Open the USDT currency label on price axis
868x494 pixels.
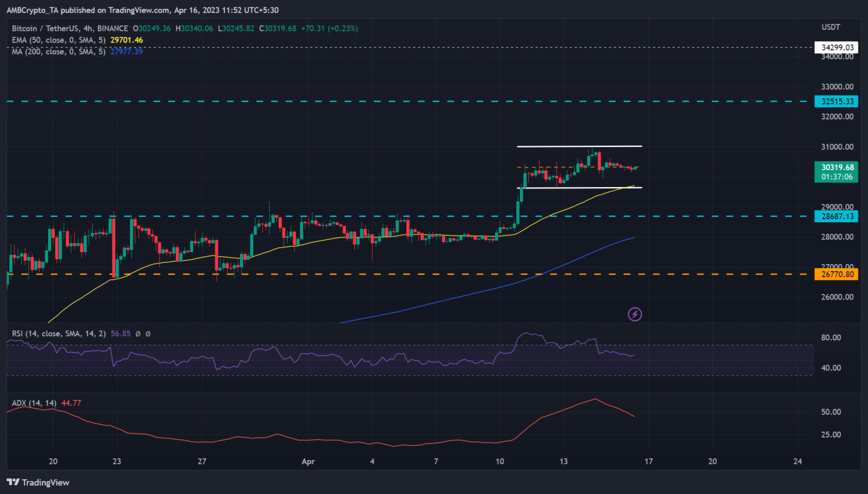[x=830, y=27]
